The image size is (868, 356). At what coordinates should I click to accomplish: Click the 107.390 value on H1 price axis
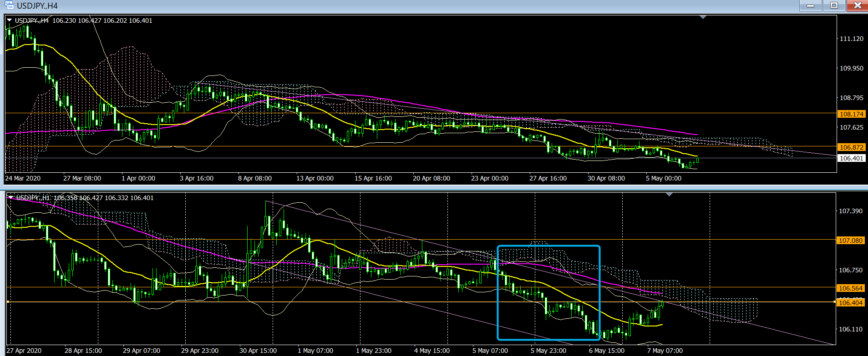click(851, 211)
